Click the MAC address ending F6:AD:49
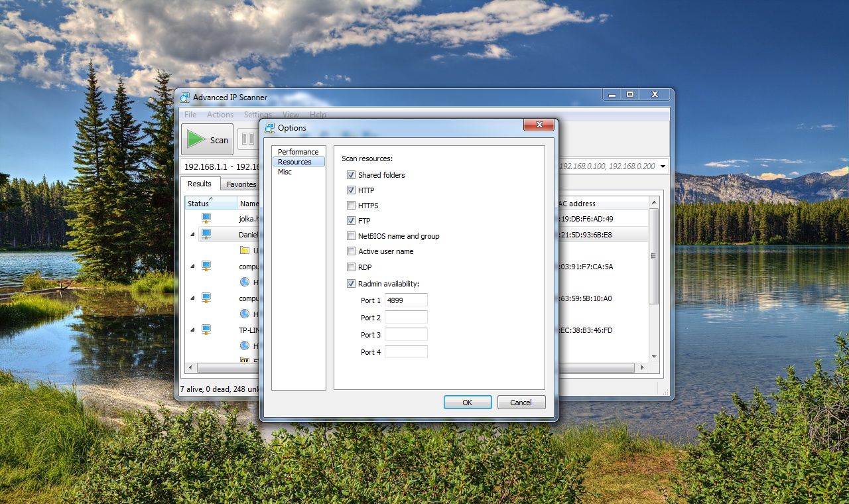Image resolution: width=849 pixels, height=504 pixels. 585,219
